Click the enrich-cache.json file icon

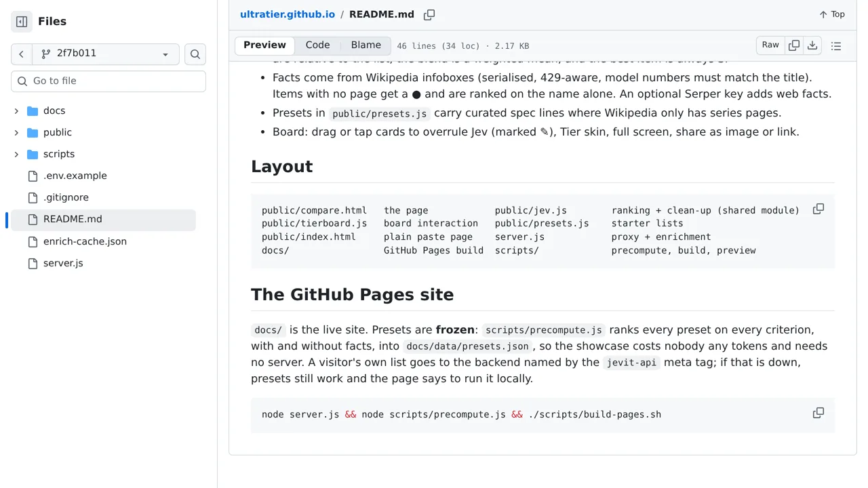(x=33, y=242)
